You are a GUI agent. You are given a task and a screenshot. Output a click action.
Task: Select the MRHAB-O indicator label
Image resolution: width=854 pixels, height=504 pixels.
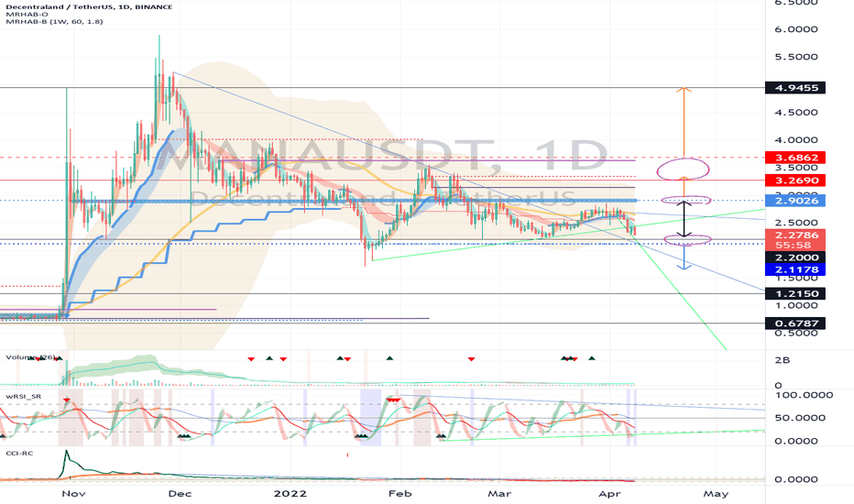click(27, 14)
